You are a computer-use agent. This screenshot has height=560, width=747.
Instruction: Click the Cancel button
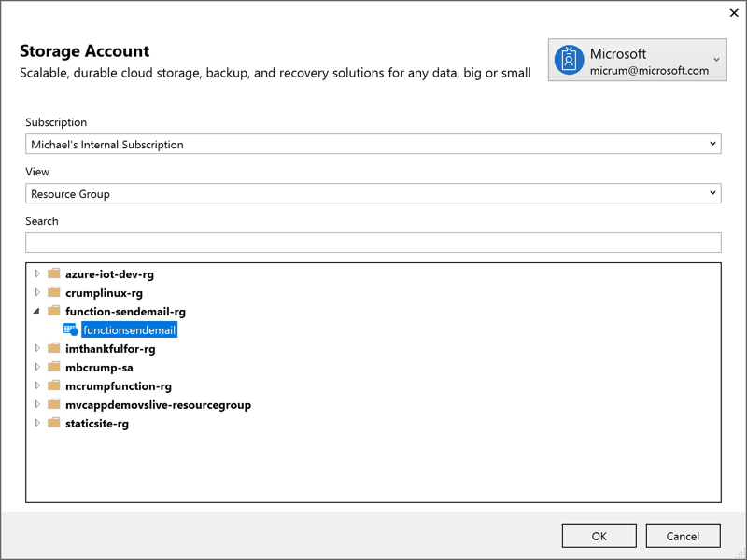[x=683, y=536]
